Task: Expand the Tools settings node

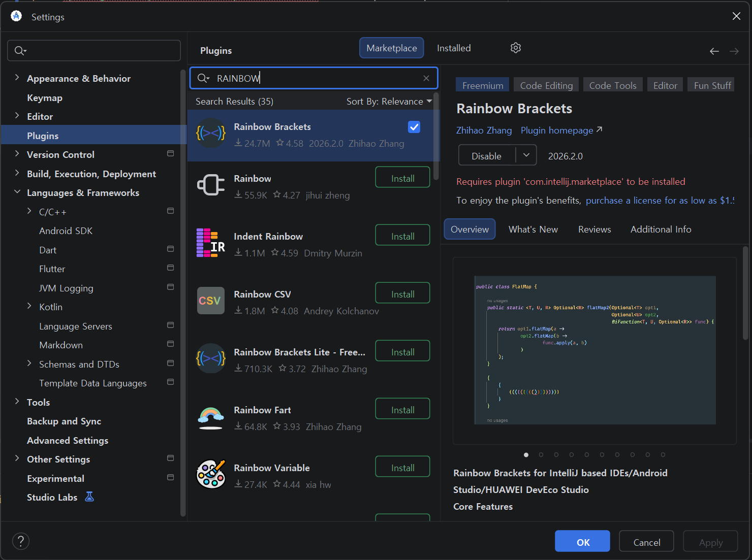Action: pos(17,402)
